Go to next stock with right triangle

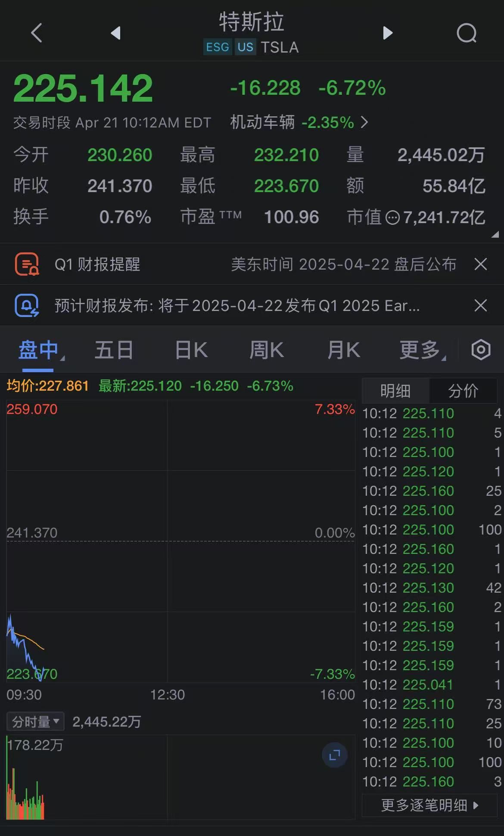click(x=388, y=33)
